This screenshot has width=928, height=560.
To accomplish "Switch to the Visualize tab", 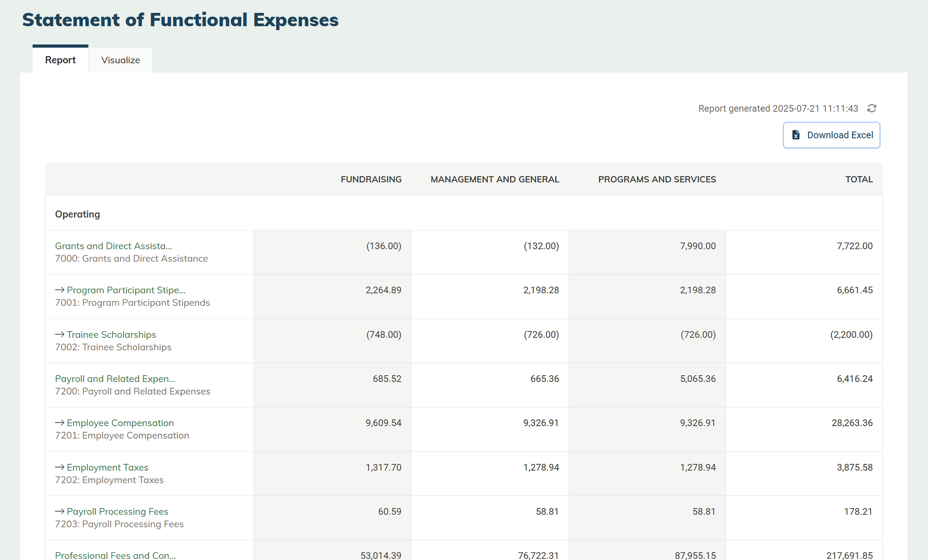I will tap(120, 60).
